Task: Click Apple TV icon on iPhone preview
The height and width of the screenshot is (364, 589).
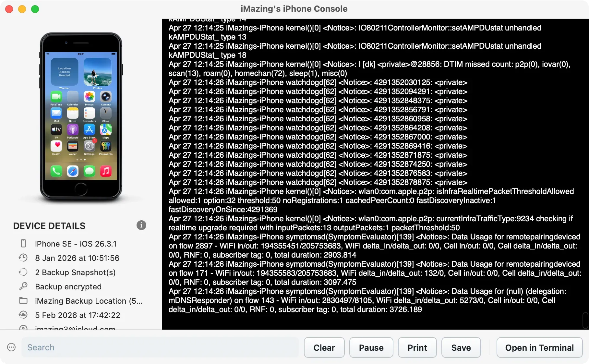Action: tap(56, 130)
